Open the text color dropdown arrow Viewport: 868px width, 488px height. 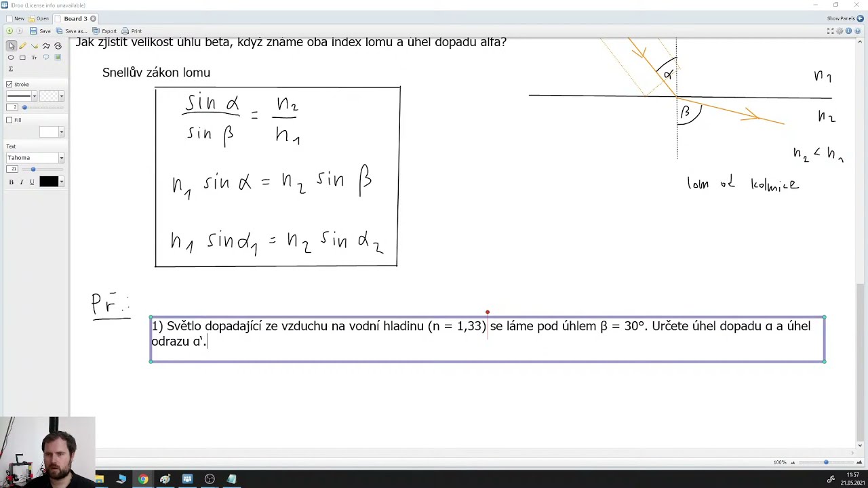coord(62,182)
